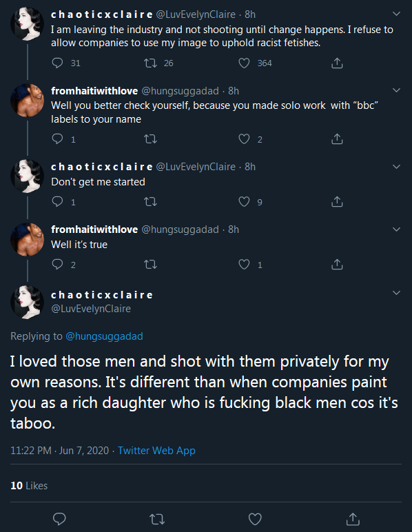Screen dimensions: 412x532
Task: Open options chevron on "Well it's true" tweet
Action: pos(396,229)
